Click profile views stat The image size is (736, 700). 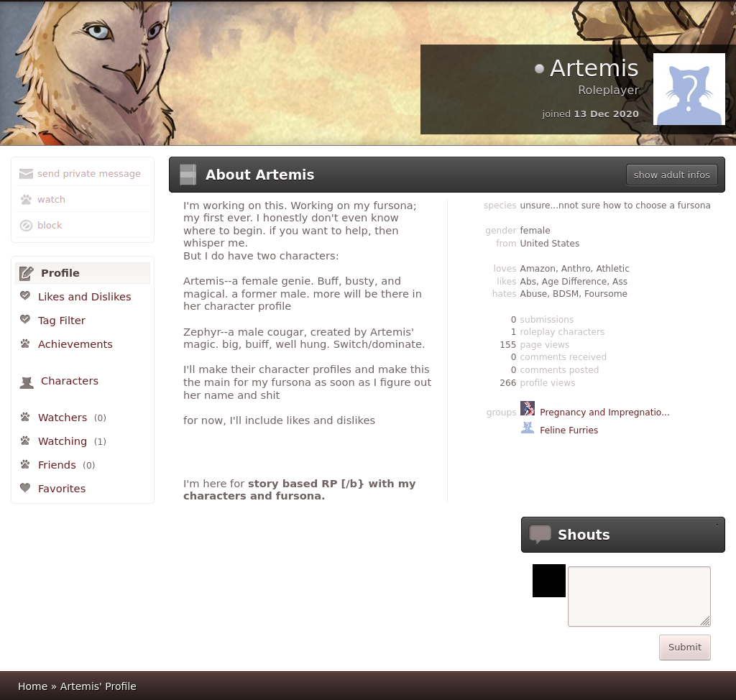coord(547,382)
